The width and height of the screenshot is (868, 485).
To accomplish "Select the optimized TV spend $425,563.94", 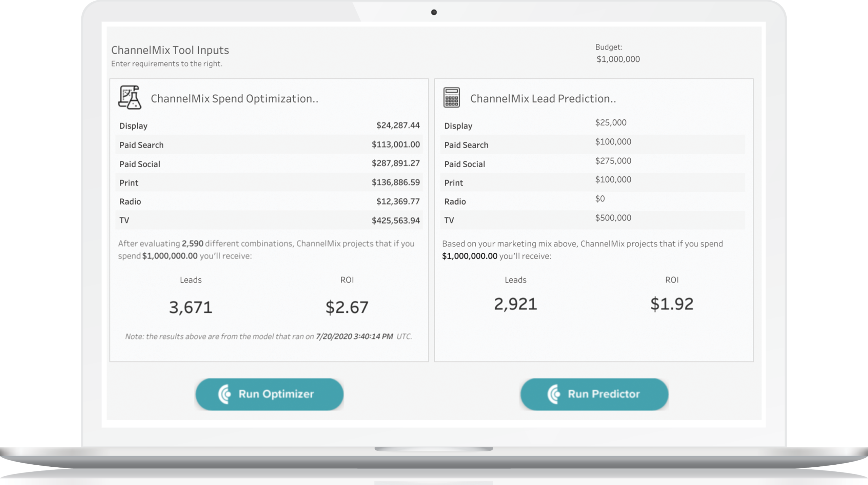I will (396, 220).
